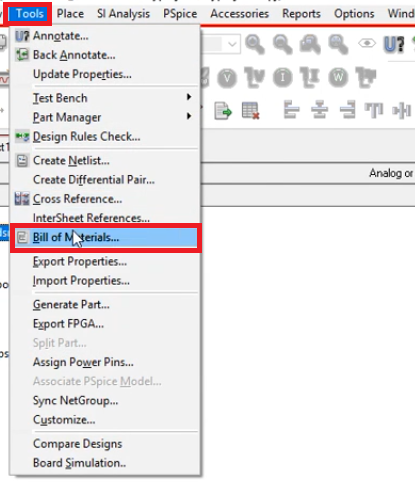
Task: Click the align vertical middle icon
Action: [402, 110]
